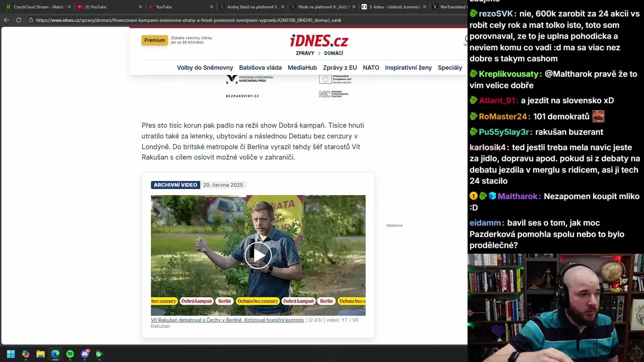This screenshot has width=644, height=362.
Task: Close the Pérák X tab
Action: coord(354,7)
